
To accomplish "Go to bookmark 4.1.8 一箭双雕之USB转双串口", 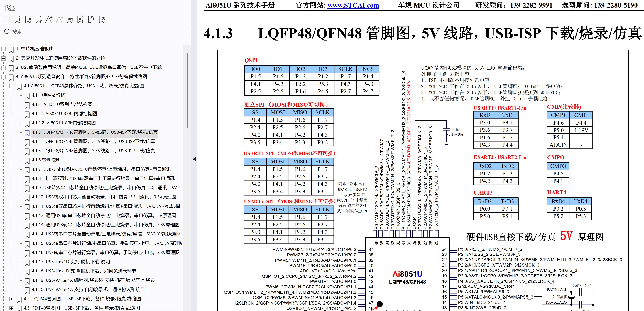I will [103, 178].
